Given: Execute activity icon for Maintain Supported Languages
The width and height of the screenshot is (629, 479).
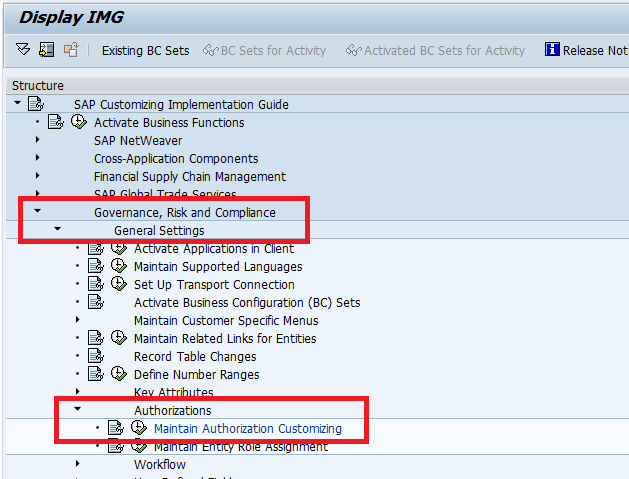Looking at the screenshot, I should click(119, 266).
